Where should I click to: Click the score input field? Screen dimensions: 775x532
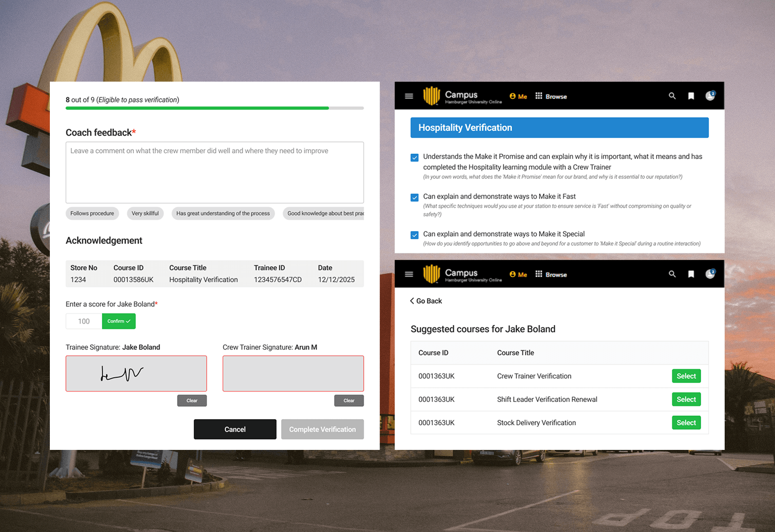[84, 321]
